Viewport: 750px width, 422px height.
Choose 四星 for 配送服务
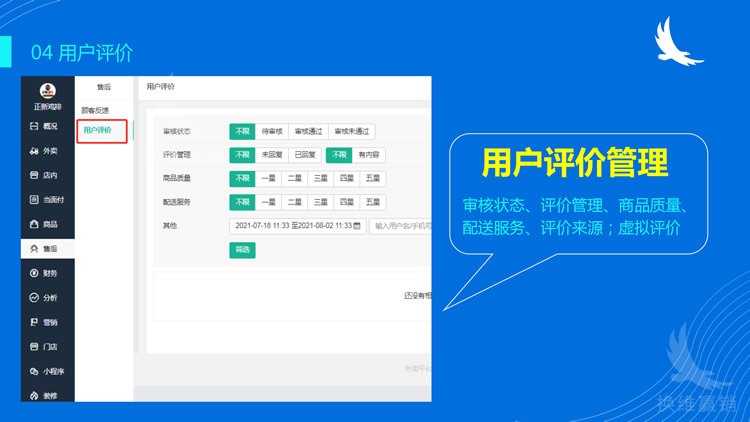point(347,202)
